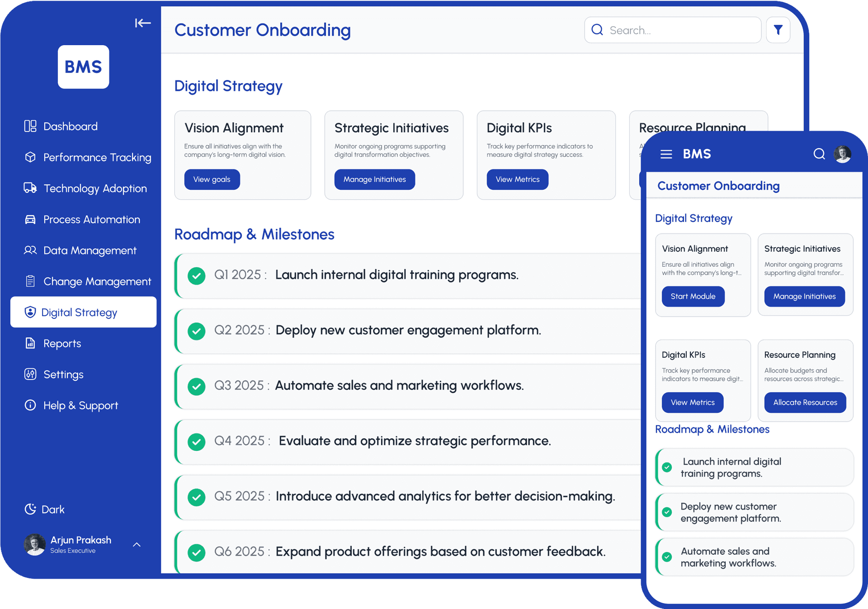Click the Dashboard sidebar icon
This screenshot has width=868, height=609.
30,126
